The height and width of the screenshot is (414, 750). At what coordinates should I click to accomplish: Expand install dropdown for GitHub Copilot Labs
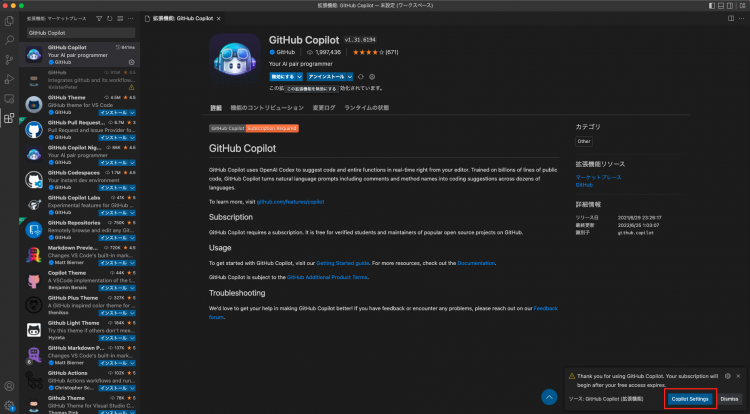pyautogui.click(x=132, y=213)
